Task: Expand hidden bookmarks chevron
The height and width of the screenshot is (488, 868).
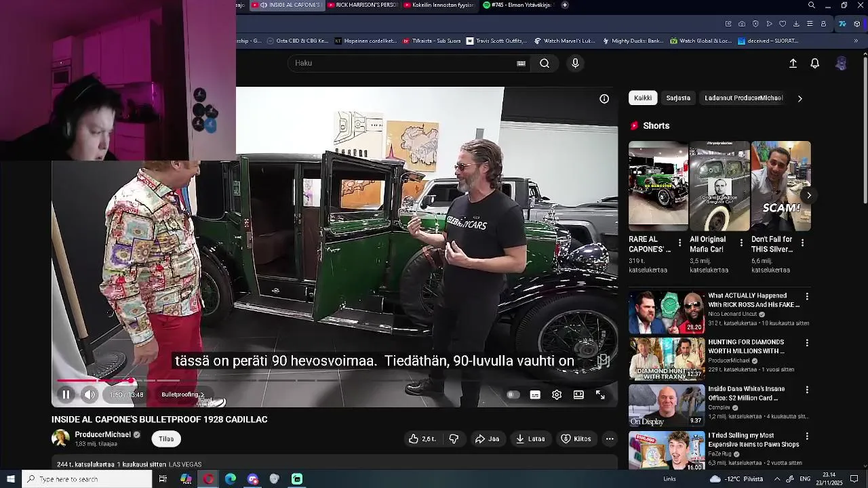Action: [x=856, y=41]
